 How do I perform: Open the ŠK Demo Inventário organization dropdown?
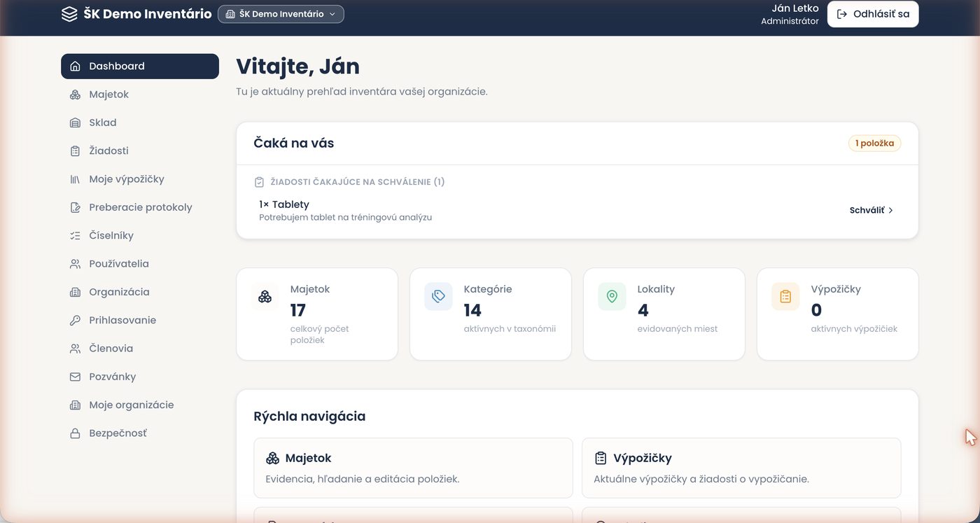[281, 14]
